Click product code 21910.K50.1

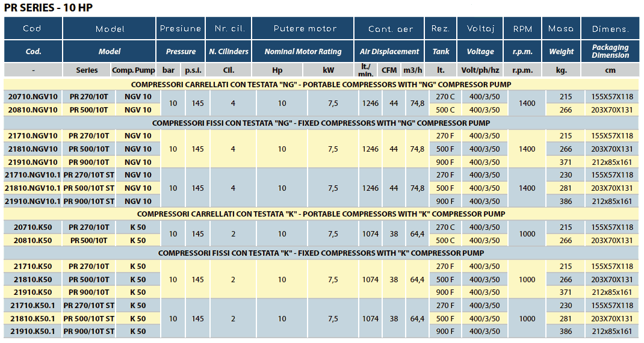click(33, 332)
